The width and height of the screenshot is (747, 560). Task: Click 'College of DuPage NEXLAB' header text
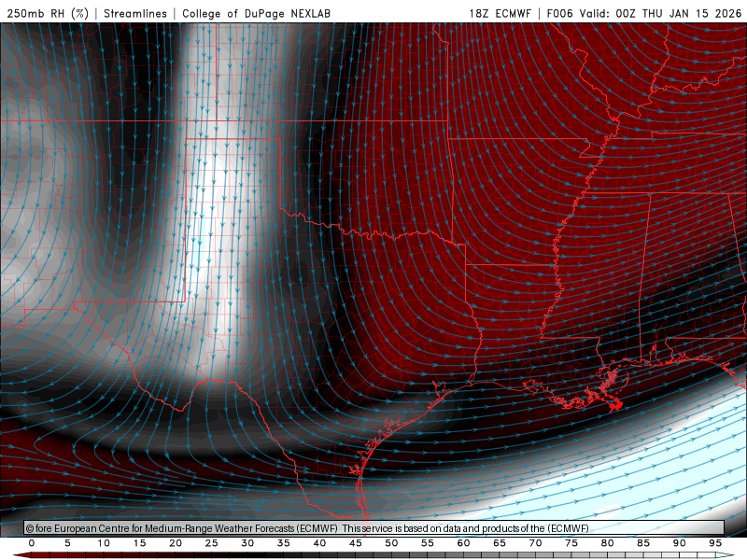(x=256, y=13)
